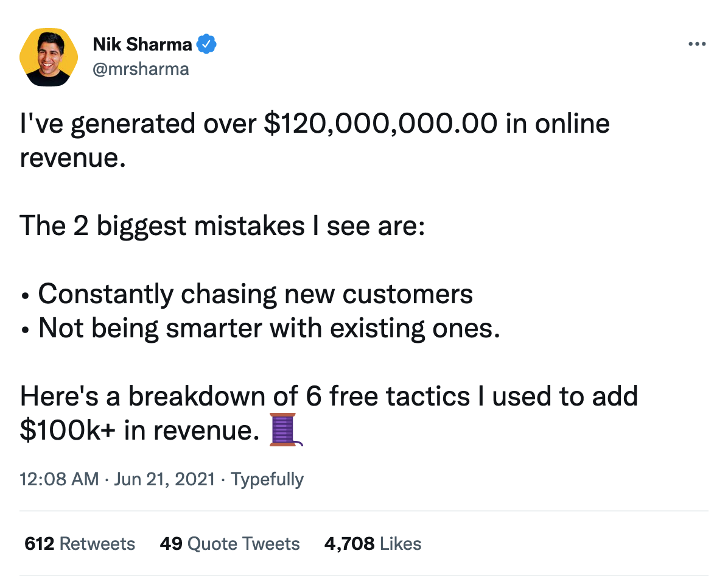This screenshot has width=728, height=587.
Task: Open the Nik Sharma display name link
Action: 142,44
